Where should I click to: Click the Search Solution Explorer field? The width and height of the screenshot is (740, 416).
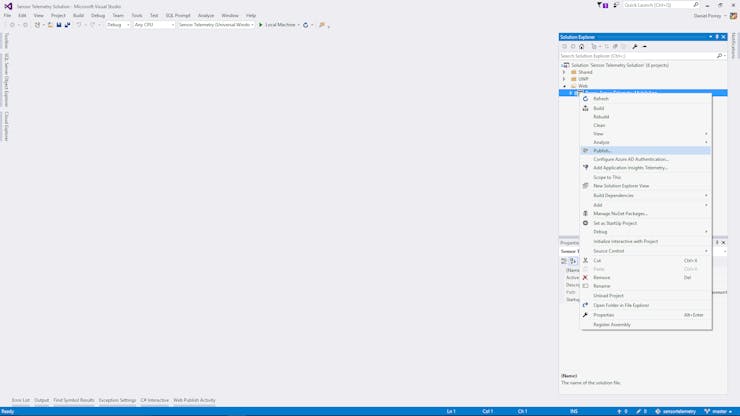coord(637,56)
